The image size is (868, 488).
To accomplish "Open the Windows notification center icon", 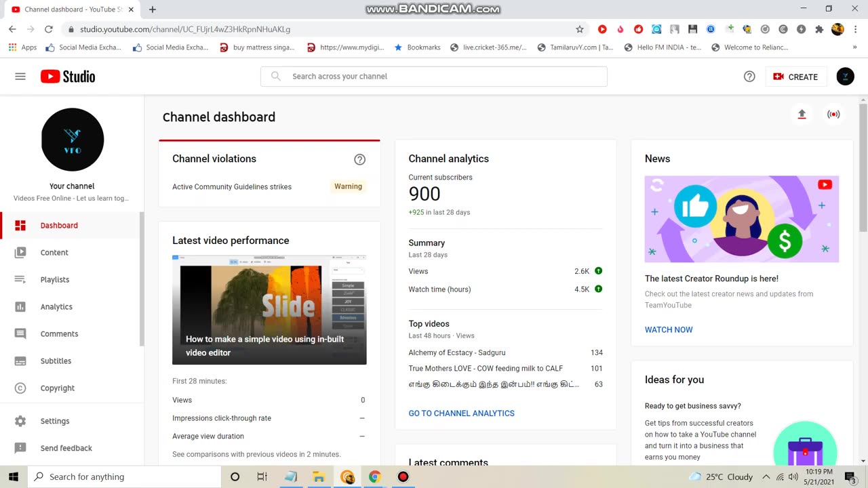I will (850, 476).
